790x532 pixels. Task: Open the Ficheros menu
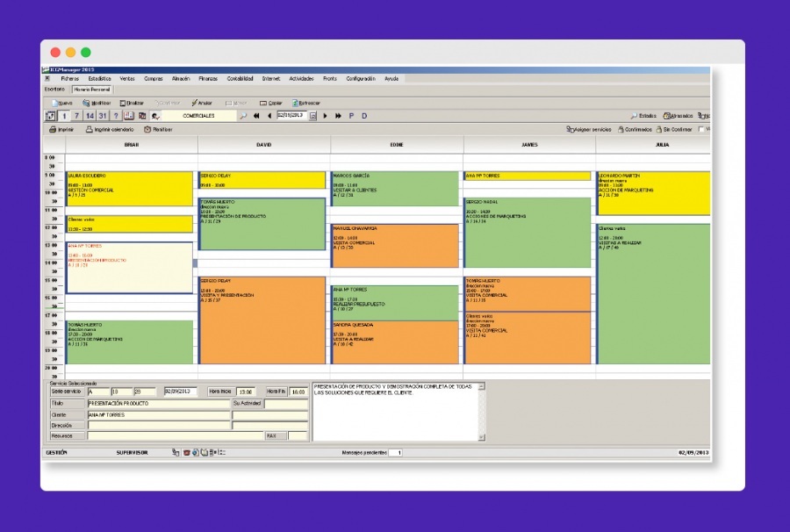click(70, 79)
